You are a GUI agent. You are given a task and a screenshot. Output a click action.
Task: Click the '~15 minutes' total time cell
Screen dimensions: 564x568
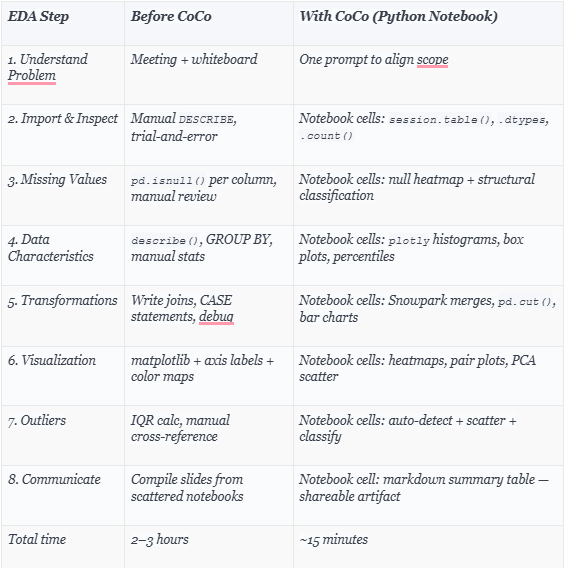click(334, 540)
